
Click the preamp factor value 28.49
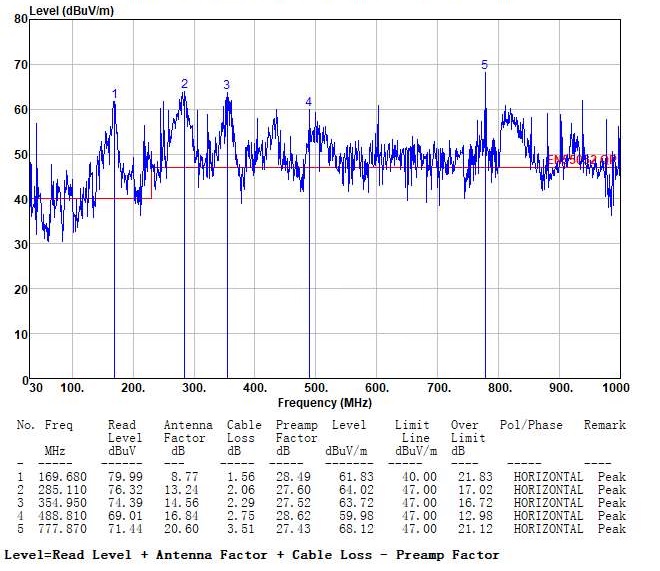click(293, 477)
